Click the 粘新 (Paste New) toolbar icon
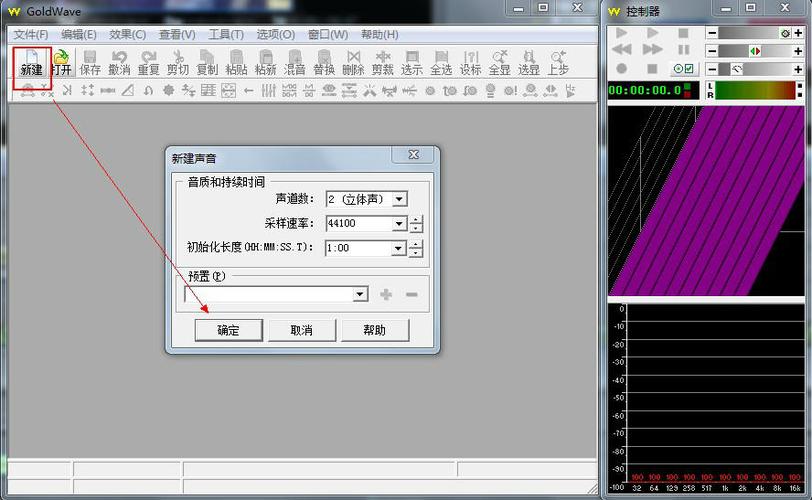 (x=266, y=62)
